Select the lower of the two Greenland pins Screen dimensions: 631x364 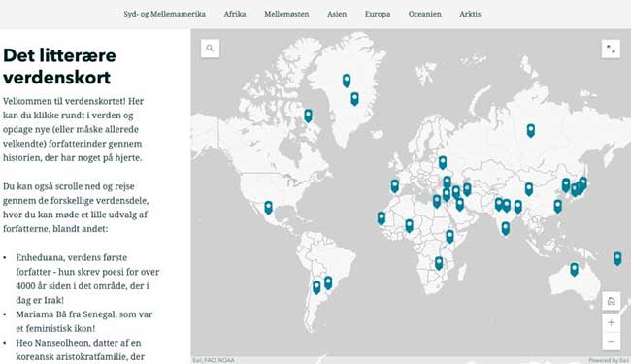coord(354,99)
